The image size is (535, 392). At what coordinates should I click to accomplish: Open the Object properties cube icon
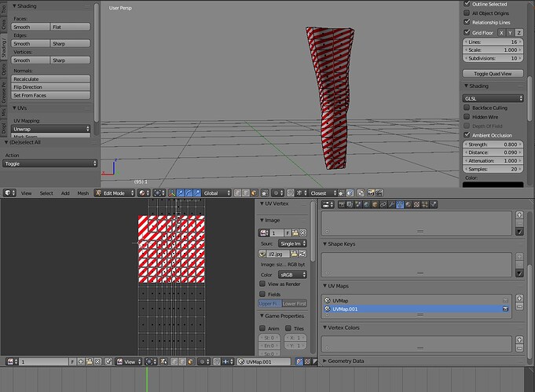[x=375, y=205]
